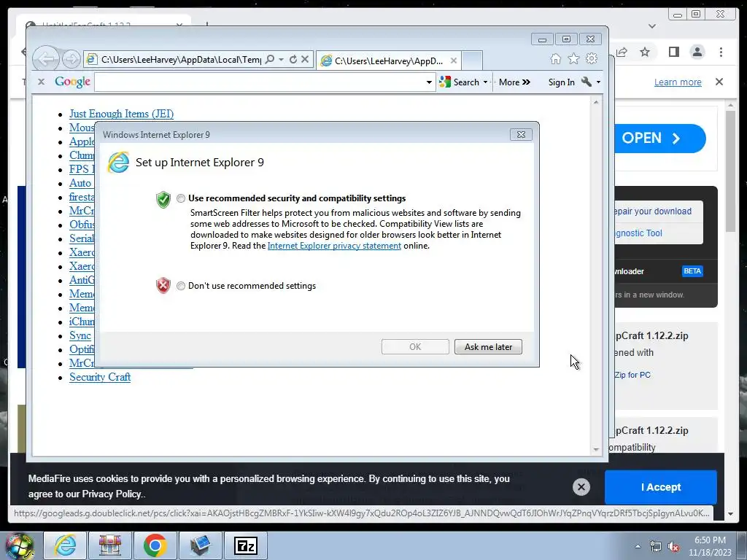Open Chrome profile avatar icon
The width and height of the screenshot is (747, 560).
tap(697, 52)
